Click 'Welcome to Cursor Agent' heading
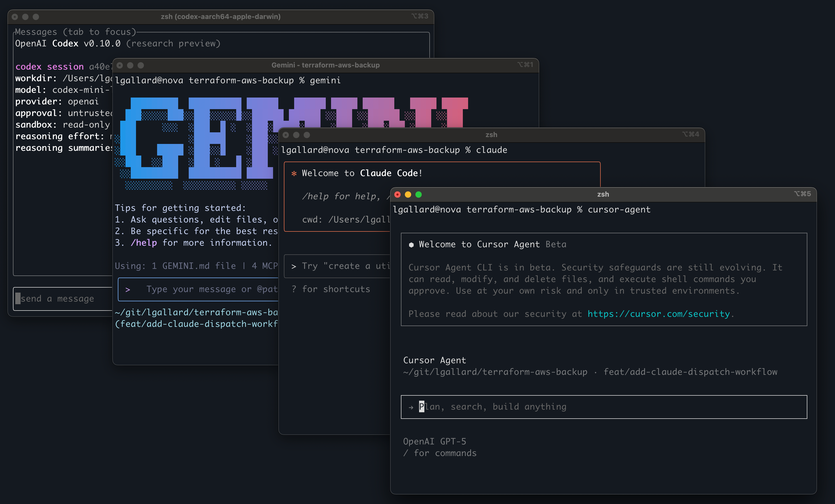The image size is (835, 504). tap(479, 244)
